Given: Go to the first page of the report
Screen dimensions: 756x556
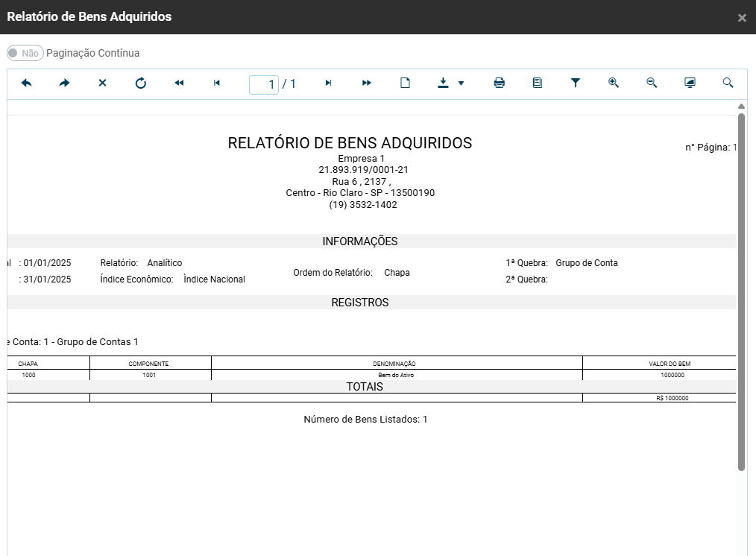Looking at the screenshot, I should [x=179, y=83].
